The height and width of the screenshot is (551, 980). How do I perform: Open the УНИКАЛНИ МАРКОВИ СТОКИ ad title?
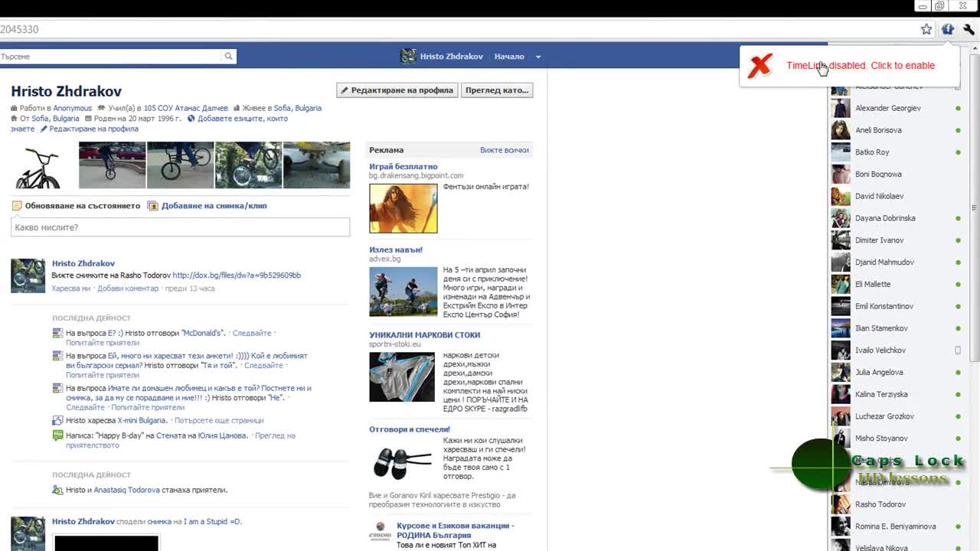pos(425,335)
